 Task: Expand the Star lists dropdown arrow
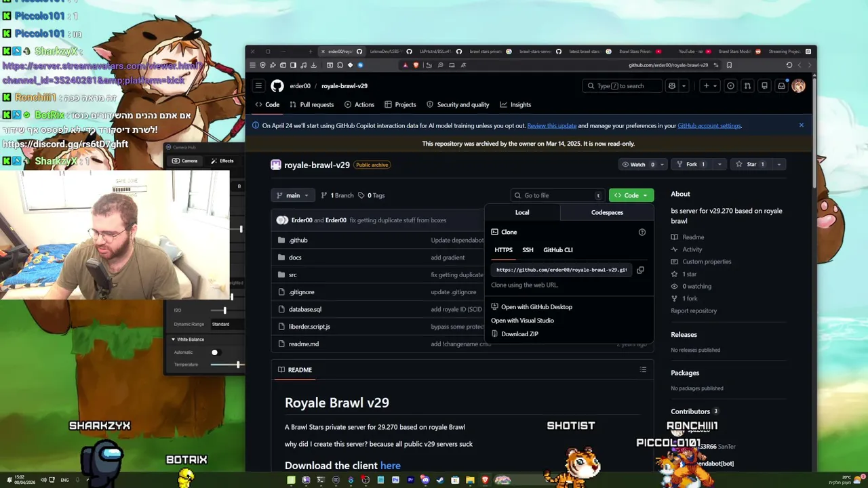click(778, 164)
